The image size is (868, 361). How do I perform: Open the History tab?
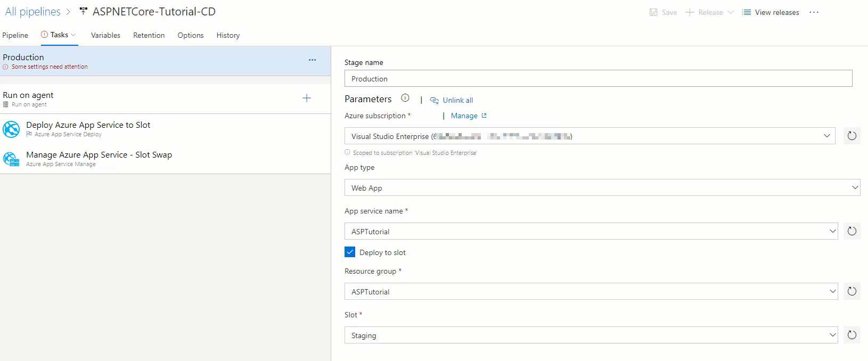(228, 35)
